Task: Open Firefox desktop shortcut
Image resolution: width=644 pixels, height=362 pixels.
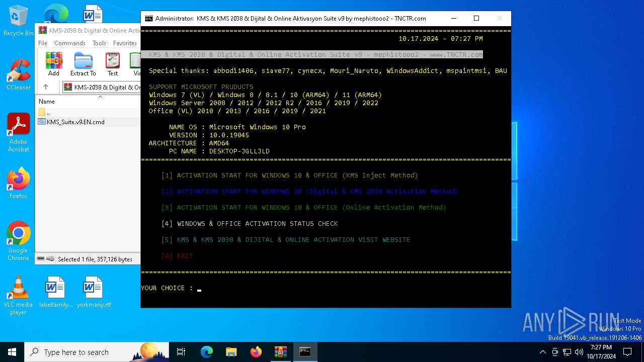Action: pos(19,184)
